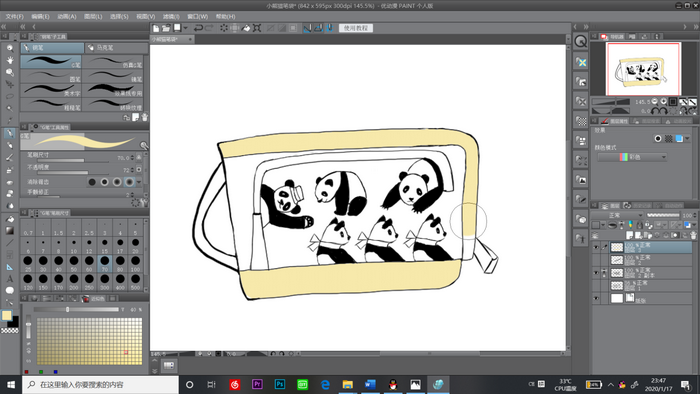
Task: Select the Figure line tool
Action: (9, 243)
